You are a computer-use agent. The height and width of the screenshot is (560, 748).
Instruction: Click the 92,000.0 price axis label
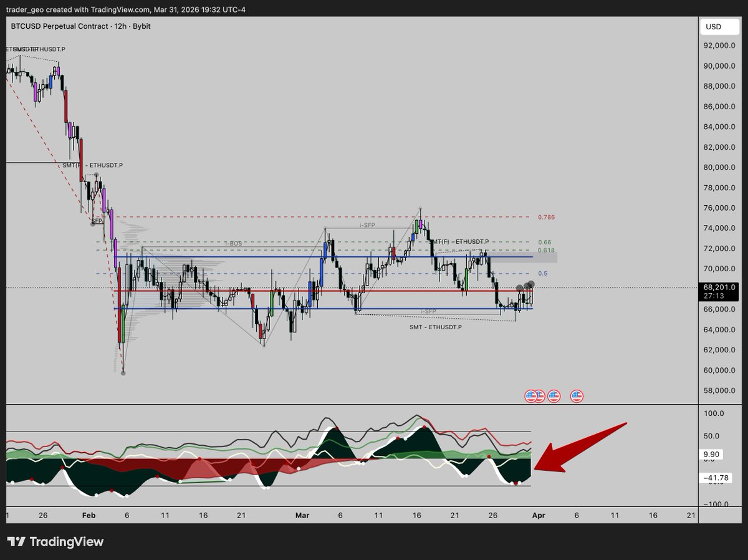719,46
